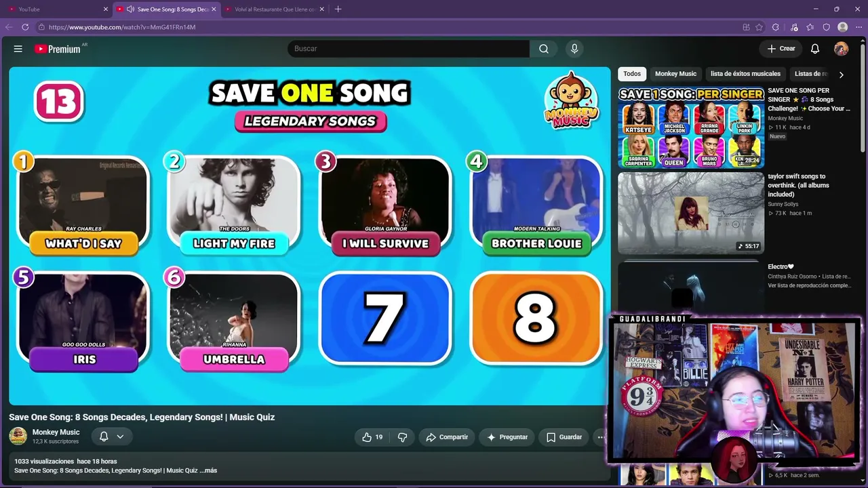
Task: Close the Save One Song tab
Action: [x=214, y=9]
